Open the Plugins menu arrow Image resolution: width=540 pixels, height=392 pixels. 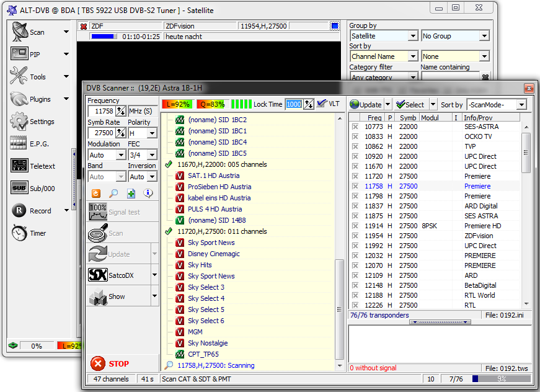click(66, 99)
